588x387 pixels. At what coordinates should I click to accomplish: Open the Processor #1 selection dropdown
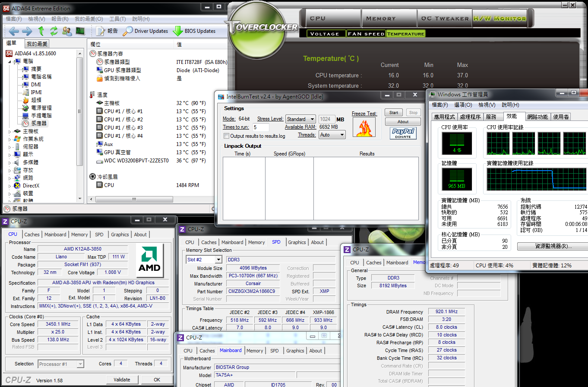[61, 364]
